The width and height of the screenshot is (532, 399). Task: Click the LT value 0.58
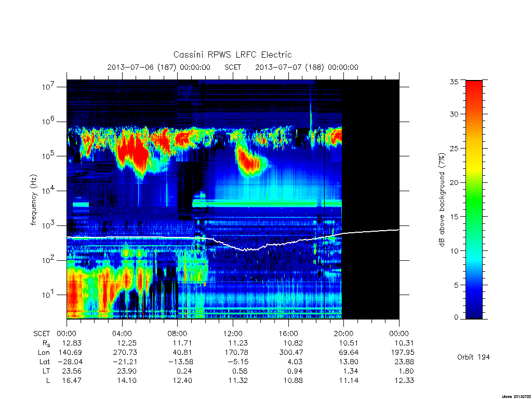click(240, 371)
